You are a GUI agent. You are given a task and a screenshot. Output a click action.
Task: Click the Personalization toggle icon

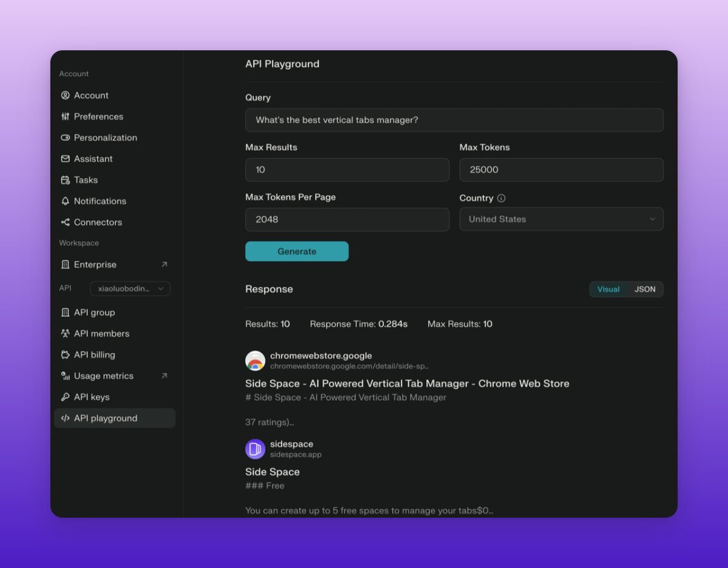coord(66,138)
